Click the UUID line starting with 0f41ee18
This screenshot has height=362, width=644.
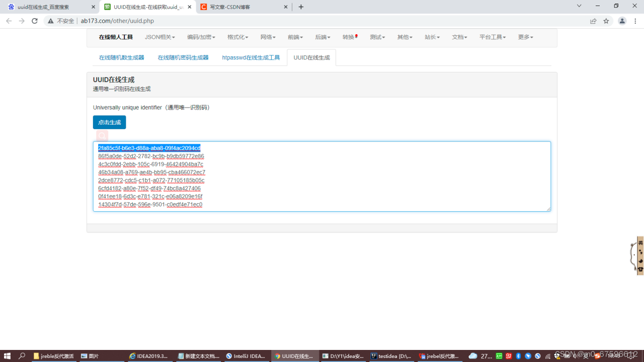click(x=150, y=197)
